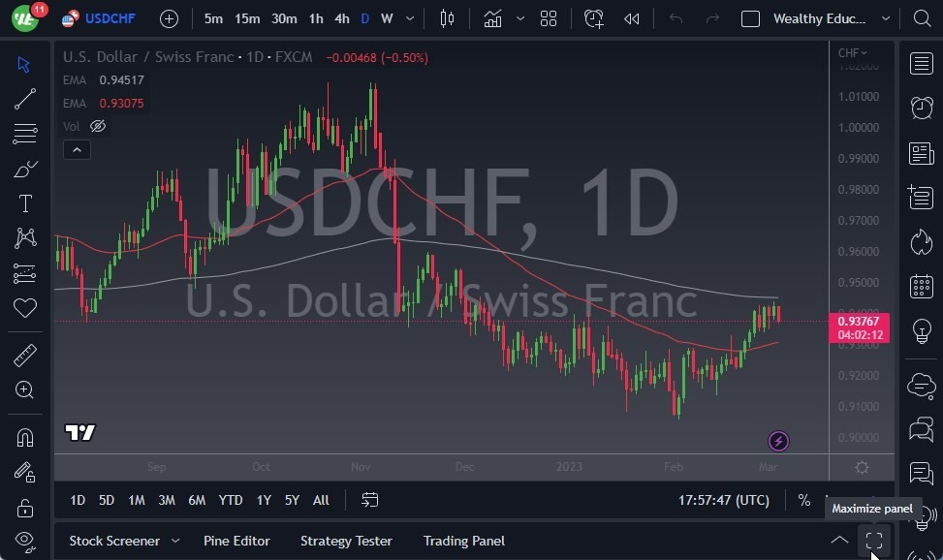Expand the timeframe interval dropdown
Viewport: 943px width, 560px height.
tap(408, 17)
